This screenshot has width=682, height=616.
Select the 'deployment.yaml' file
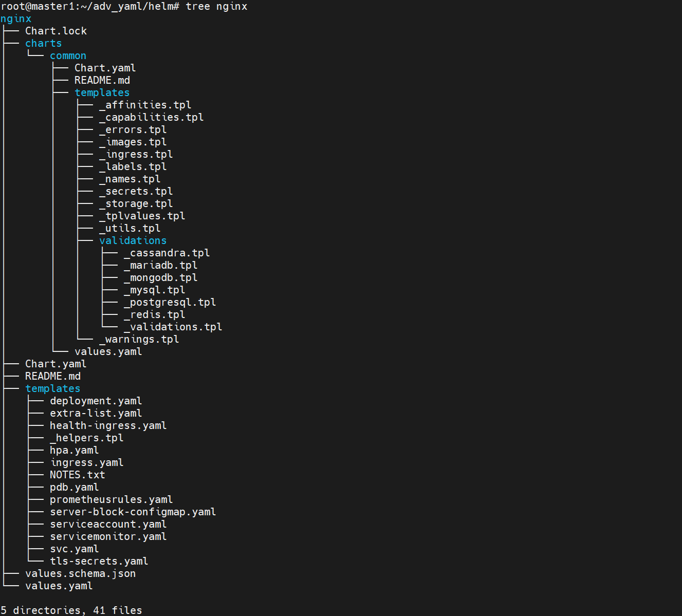pyautogui.click(x=96, y=401)
